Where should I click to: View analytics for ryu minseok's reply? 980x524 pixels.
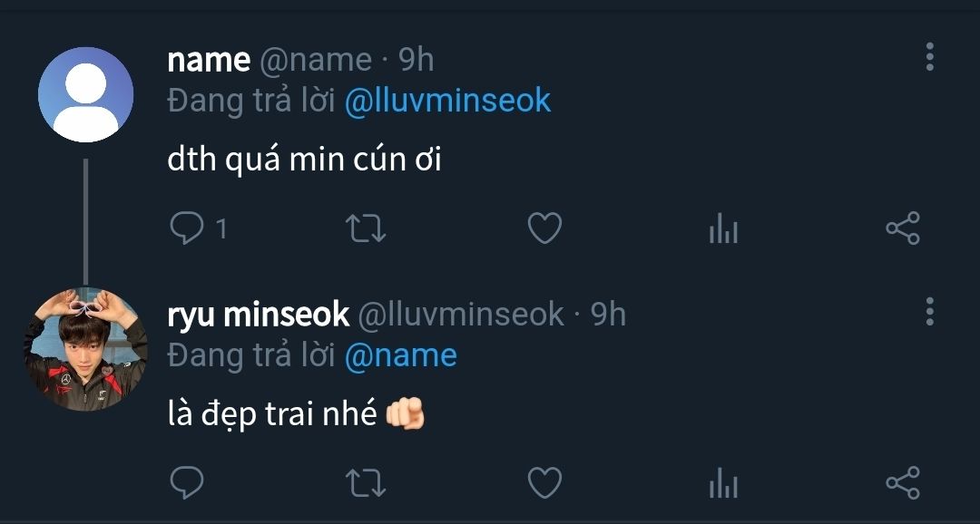coord(723,483)
